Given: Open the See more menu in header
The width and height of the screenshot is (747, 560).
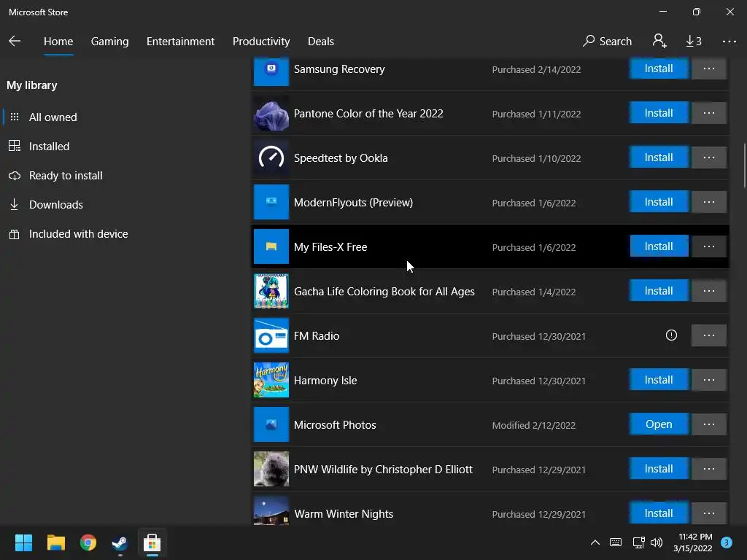Looking at the screenshot, I should pyautogui.click(x=729, y=42).
